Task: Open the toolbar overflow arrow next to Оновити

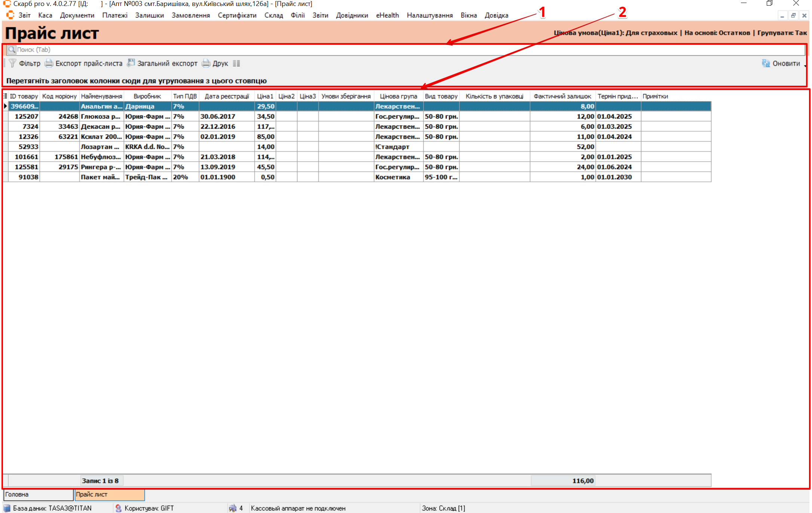Action: (805, 65)
